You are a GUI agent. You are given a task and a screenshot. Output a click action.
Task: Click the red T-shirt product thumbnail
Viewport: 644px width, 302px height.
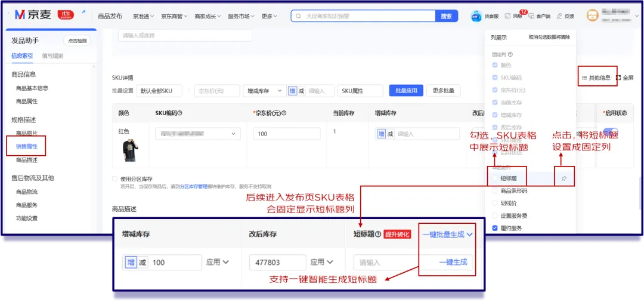pyautogui.click(x=130, y=150)
